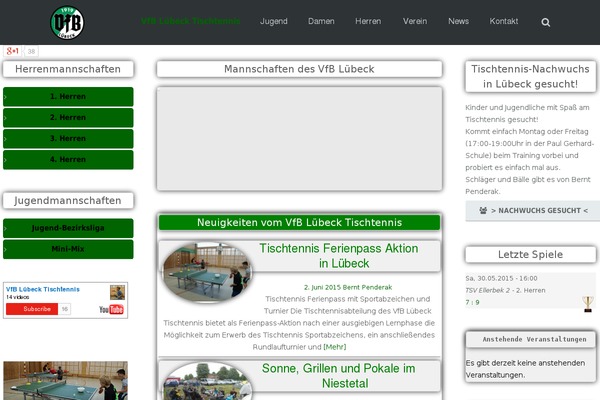
Task: Select the 2. Herren team button
Action: (x=68, y=118)
